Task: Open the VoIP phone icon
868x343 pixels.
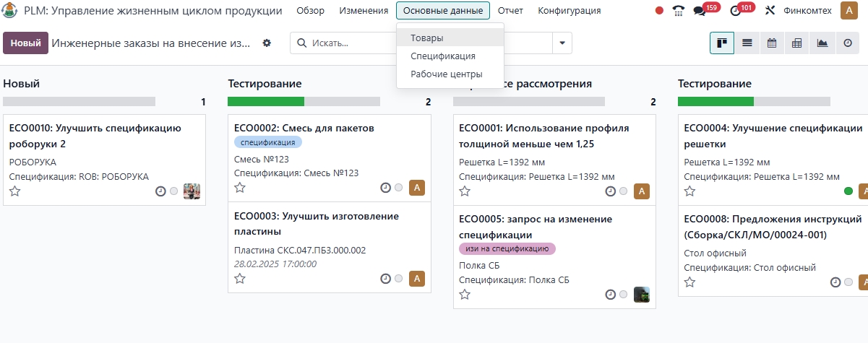Action: click(678, 11)
